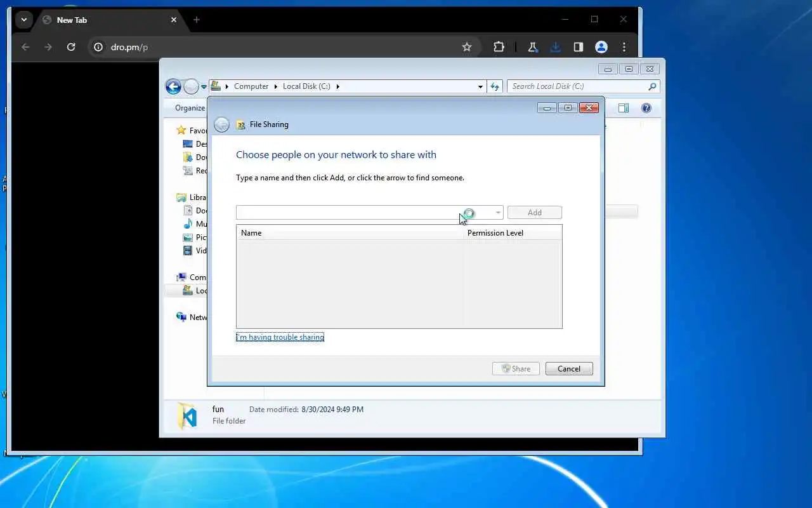Click the Chrome forward arrow button
Viewport: 812px width, 508px height.
(48, 47)
